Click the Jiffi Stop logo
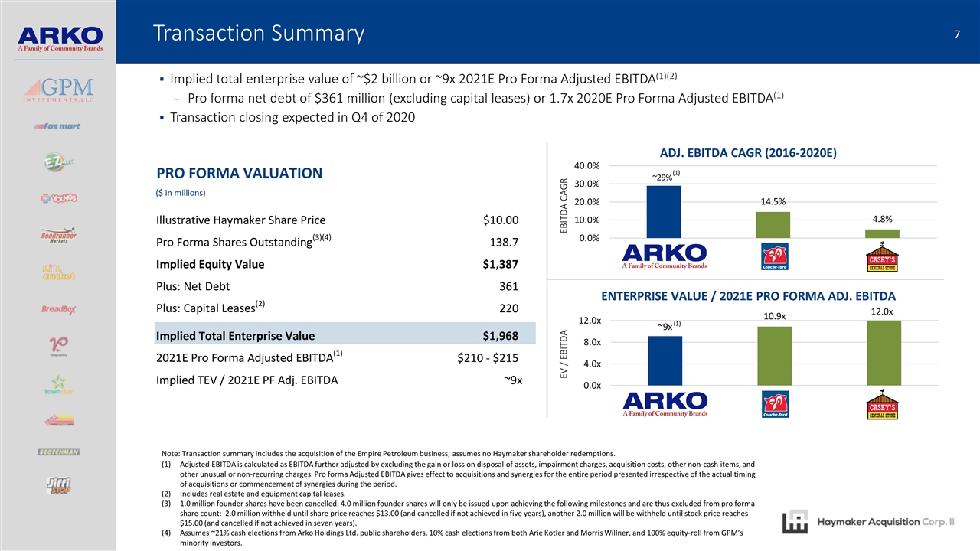The width and height of the screenshot is (980, 551). (x=60, y=485)
